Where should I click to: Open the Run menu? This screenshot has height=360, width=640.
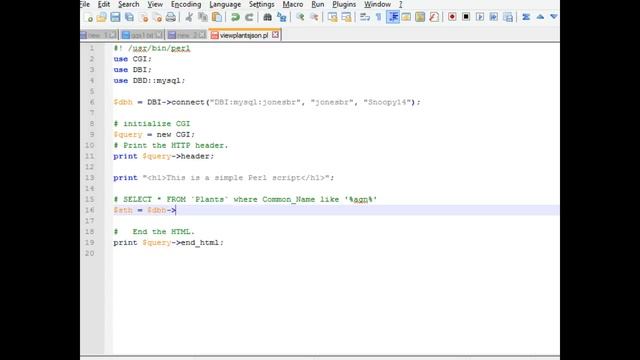(x=318, y=4)
